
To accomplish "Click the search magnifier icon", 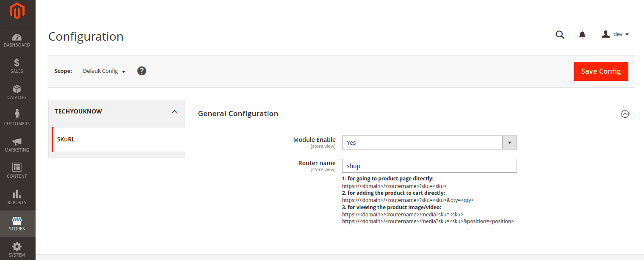I will click(x=560, y=35).
